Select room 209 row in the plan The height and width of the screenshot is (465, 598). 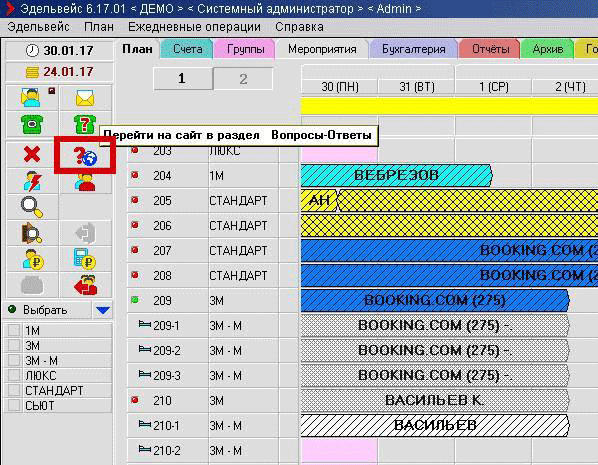[x=212, y=301]
